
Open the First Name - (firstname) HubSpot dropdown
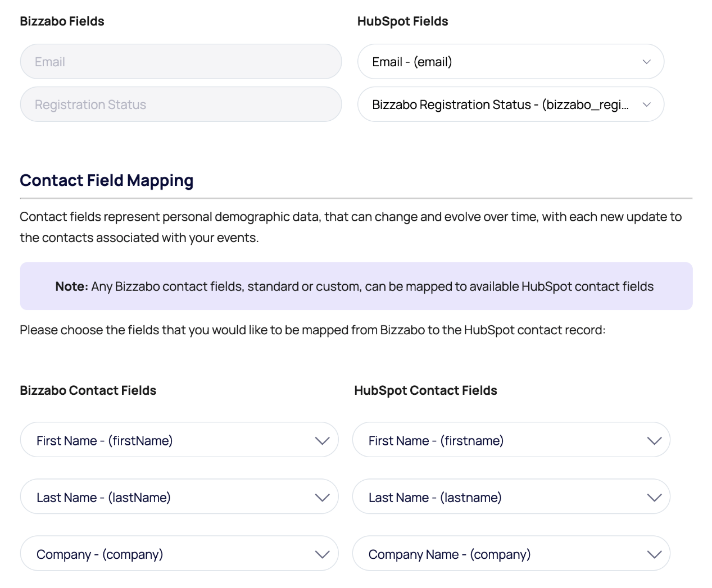[511, 440]
